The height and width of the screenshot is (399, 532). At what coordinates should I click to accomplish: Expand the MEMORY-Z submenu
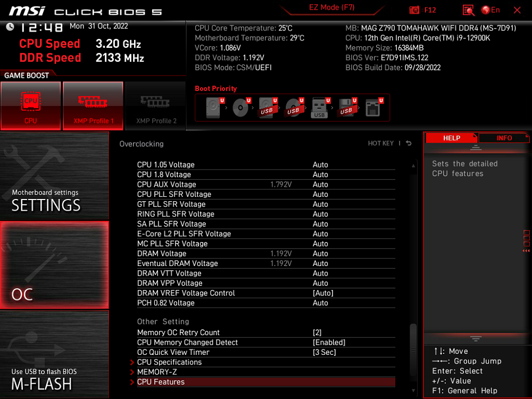[266, 372]
